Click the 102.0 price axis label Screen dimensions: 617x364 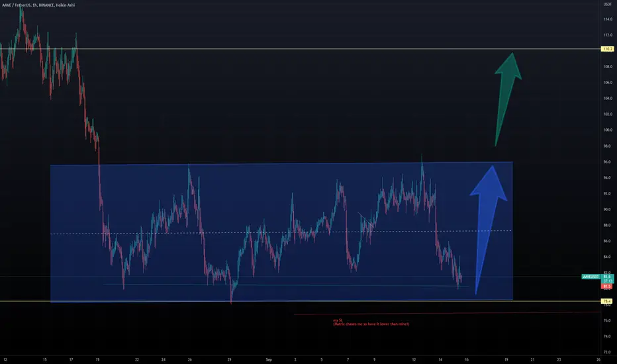click(x=608, y=114)
